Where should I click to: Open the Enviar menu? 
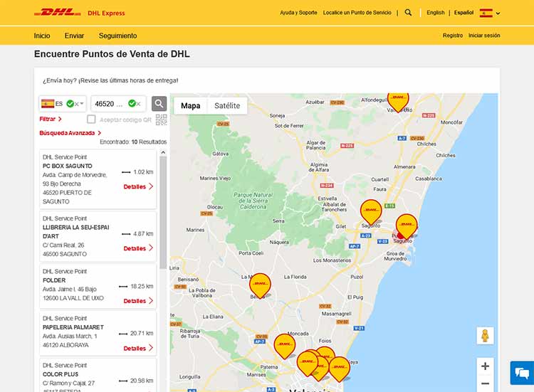74,36
